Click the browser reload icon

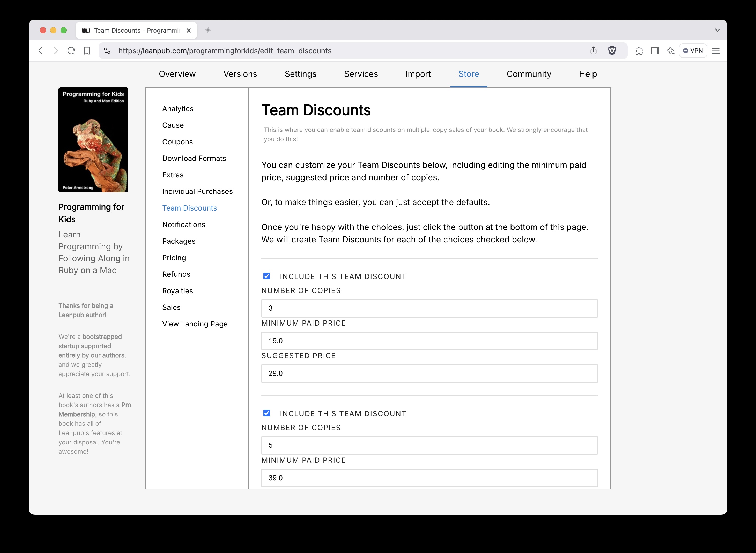[x=71, y=50]
